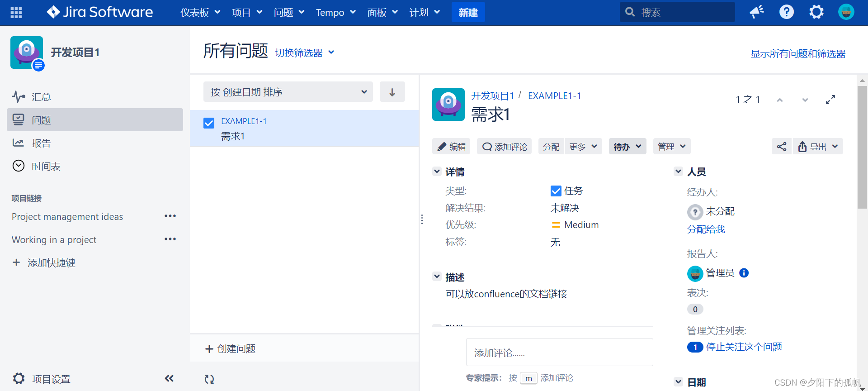
Task: Open 项目设置 project settings
Action: 42,379
